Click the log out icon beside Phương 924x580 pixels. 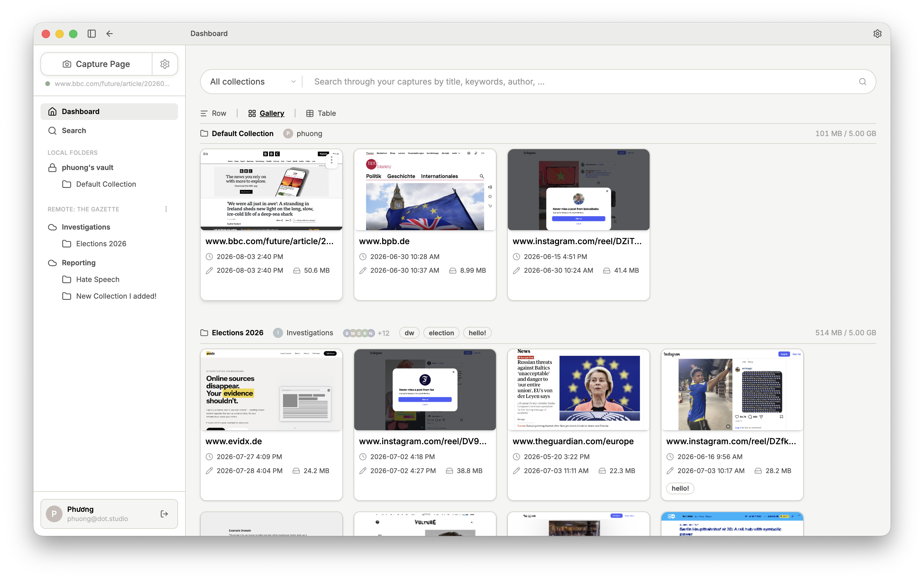pos(164,514)
